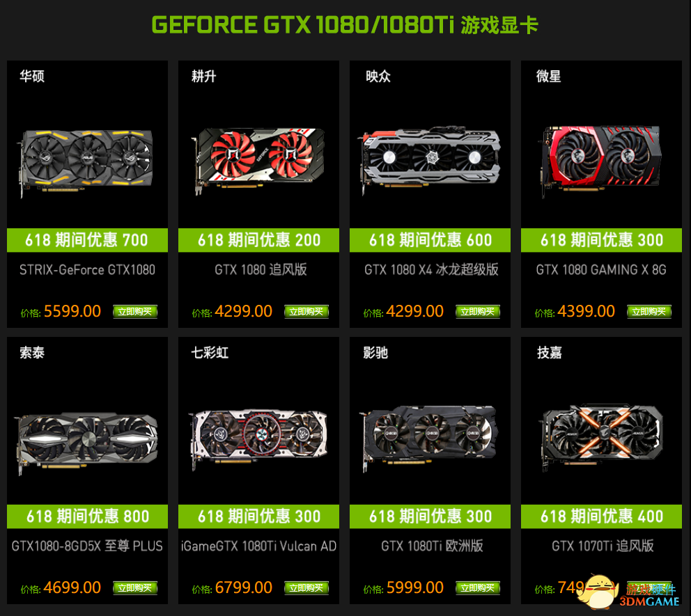
Task: Open the 耕升 red dual-fan card image
Action: point(258,160)
